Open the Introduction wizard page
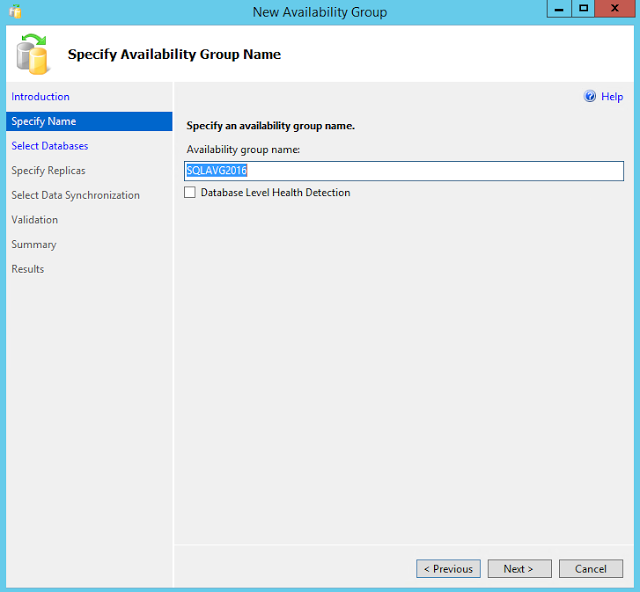The image size is (640, 592). pos(40,97)
